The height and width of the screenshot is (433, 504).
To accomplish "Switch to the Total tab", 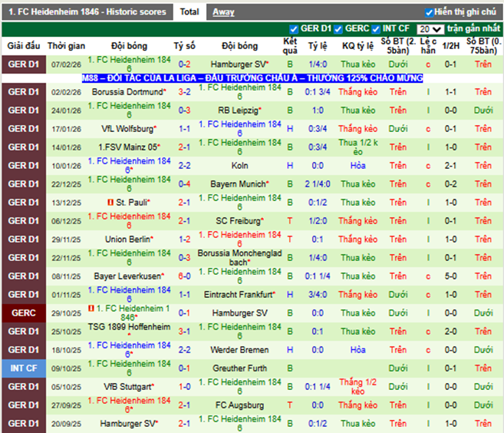I will pyautogui.click(x=189, y=12).
